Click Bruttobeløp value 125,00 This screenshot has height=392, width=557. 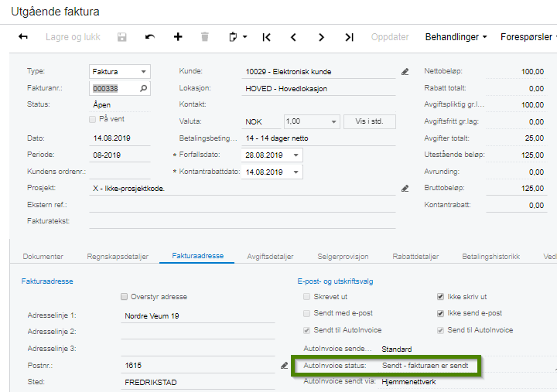(x=532, y=188)
